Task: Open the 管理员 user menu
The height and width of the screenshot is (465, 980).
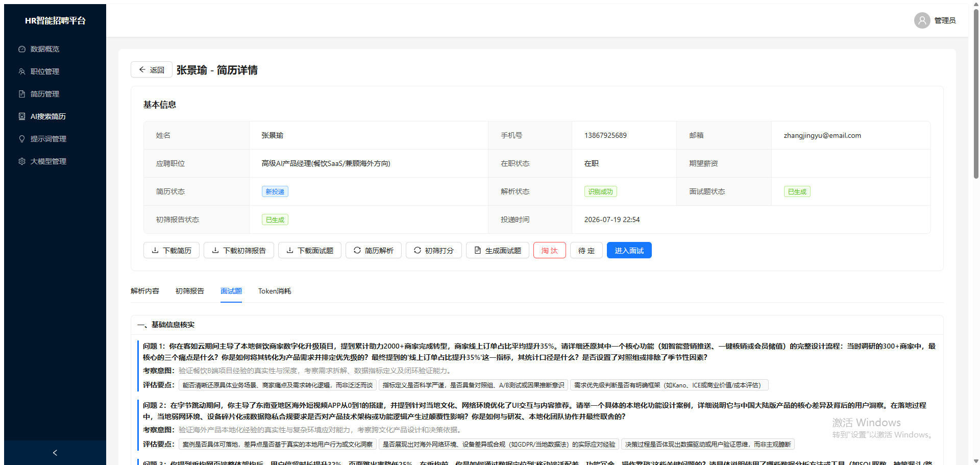Action: coord(935,20)
